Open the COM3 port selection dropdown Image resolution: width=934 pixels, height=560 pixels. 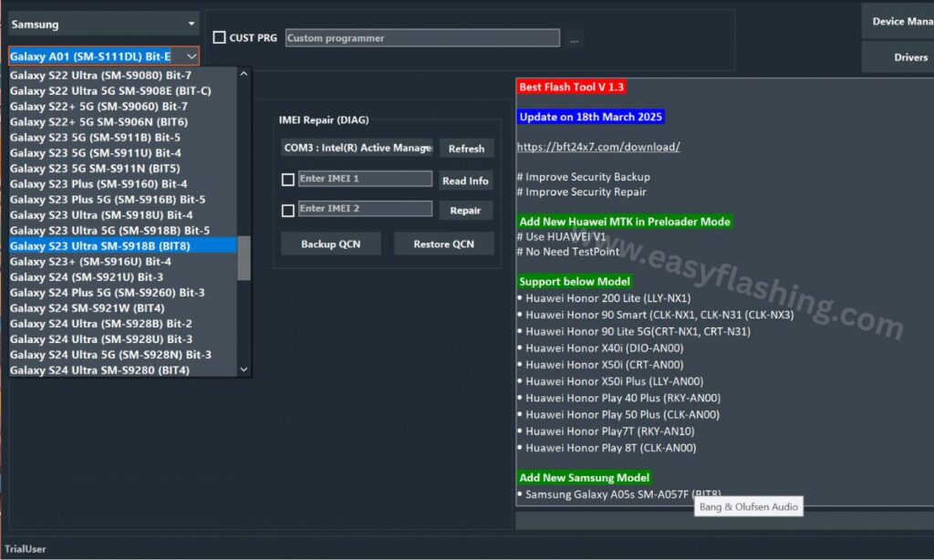(356, 148)
